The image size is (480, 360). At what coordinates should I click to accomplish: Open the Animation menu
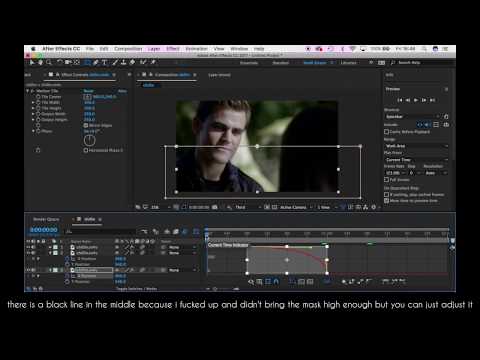click(196, 49)
